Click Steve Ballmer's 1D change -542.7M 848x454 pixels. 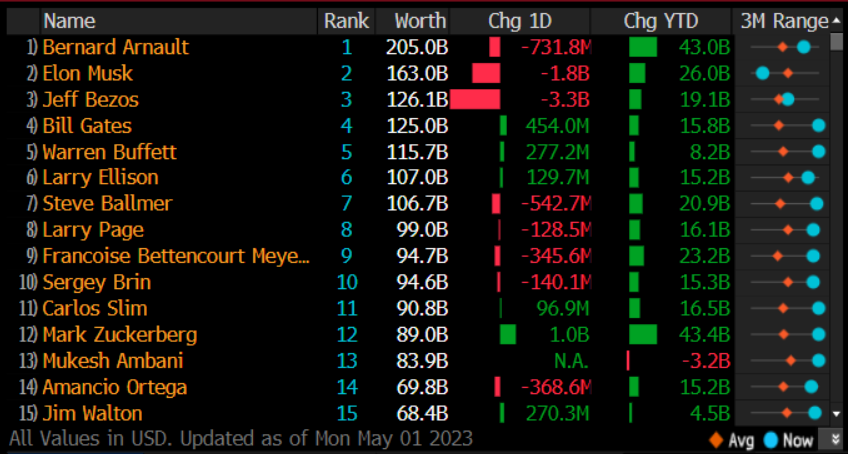pos(556,204)
